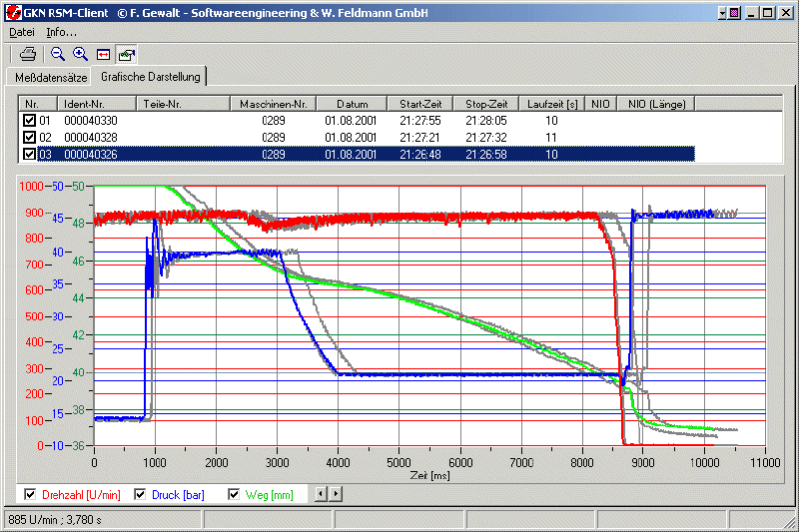
Task: Toggle the Druck [bar] checkbox
Action: click(139, 494)
